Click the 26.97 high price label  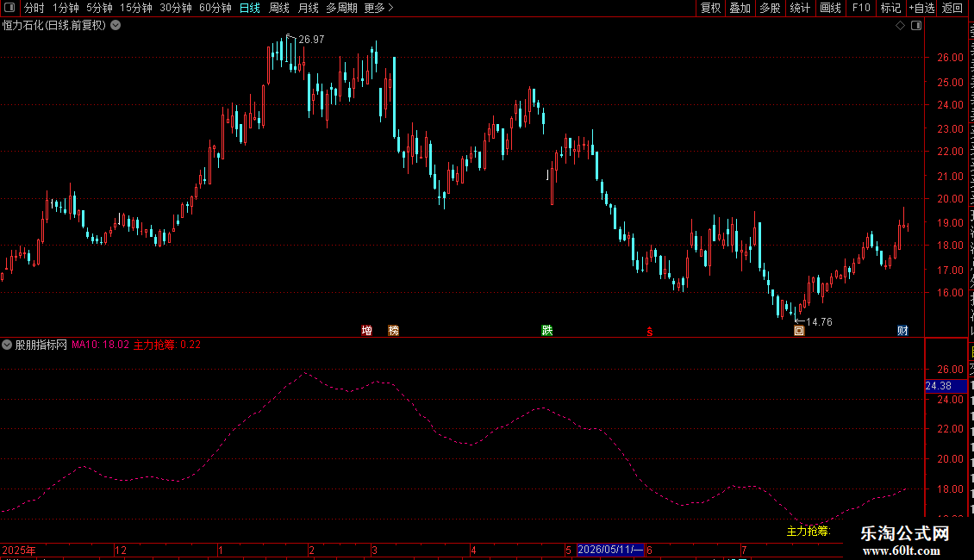pos(311,39)
